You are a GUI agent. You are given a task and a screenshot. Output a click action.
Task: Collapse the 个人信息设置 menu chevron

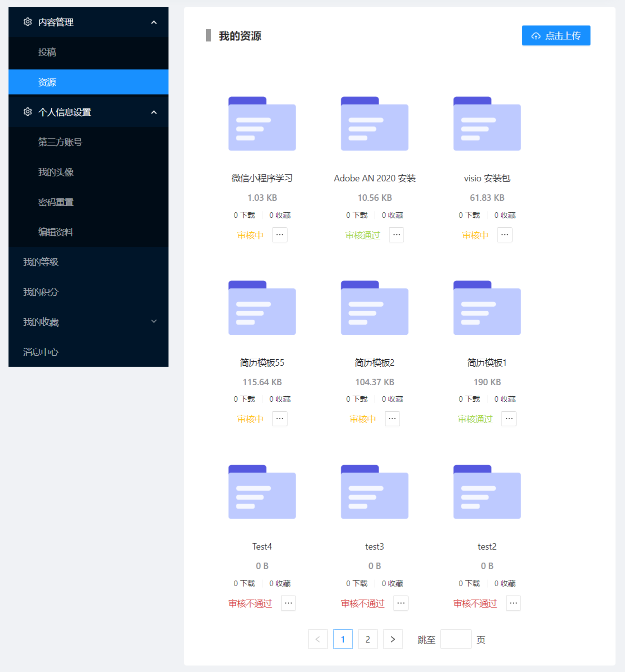(x=154, y=112)
